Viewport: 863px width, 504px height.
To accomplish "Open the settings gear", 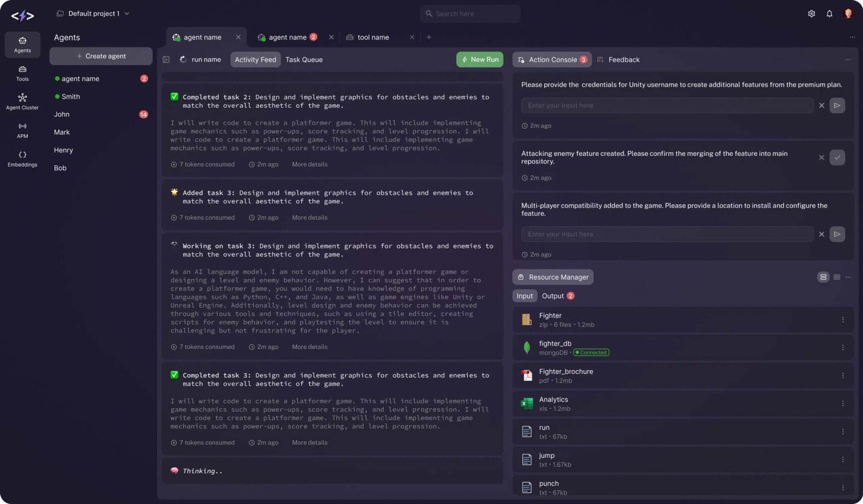I will pyautogui.click(x=812, y=13).
